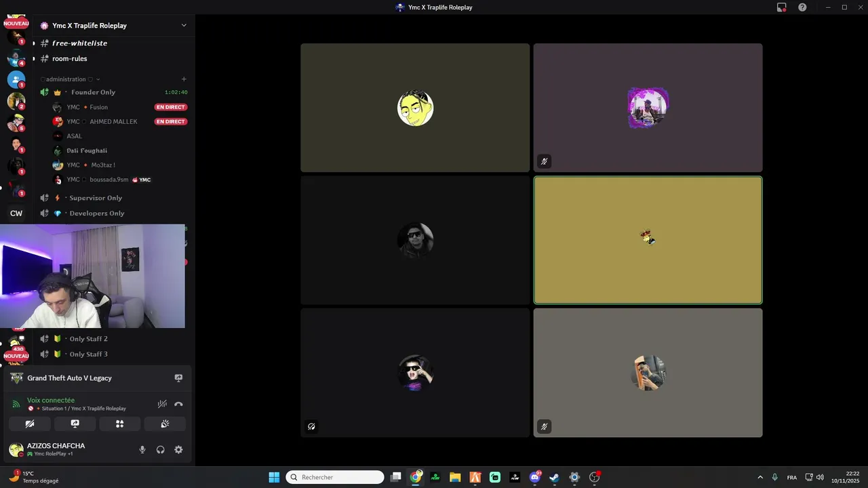Open the blue friends-icon server in sidebar
The image size is (868, 488).
pyautogui.click(x=16, y=79)
